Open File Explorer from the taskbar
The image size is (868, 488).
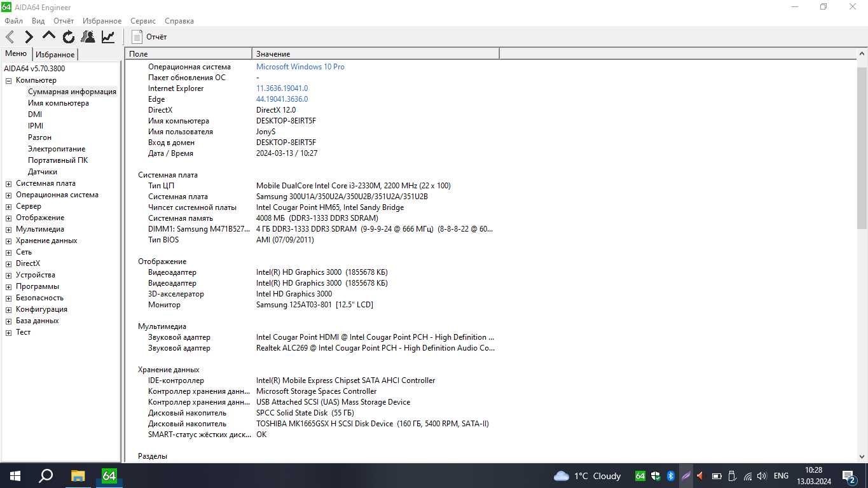pos(78,475)
